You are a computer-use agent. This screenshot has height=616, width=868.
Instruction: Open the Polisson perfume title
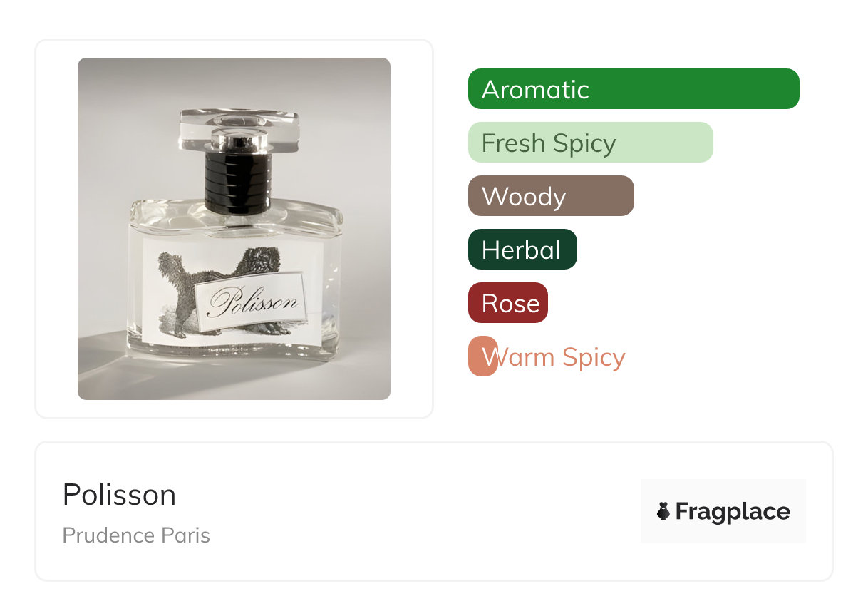click(119, 495)
